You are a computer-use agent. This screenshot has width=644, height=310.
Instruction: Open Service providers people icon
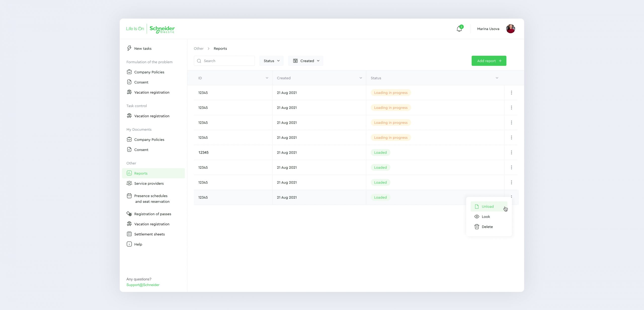129,183
